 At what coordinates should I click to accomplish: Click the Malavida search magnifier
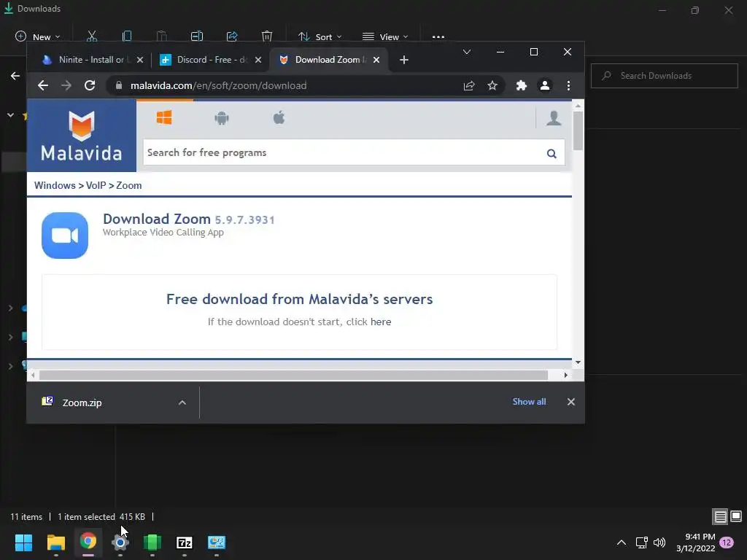(x=551, y=153)
